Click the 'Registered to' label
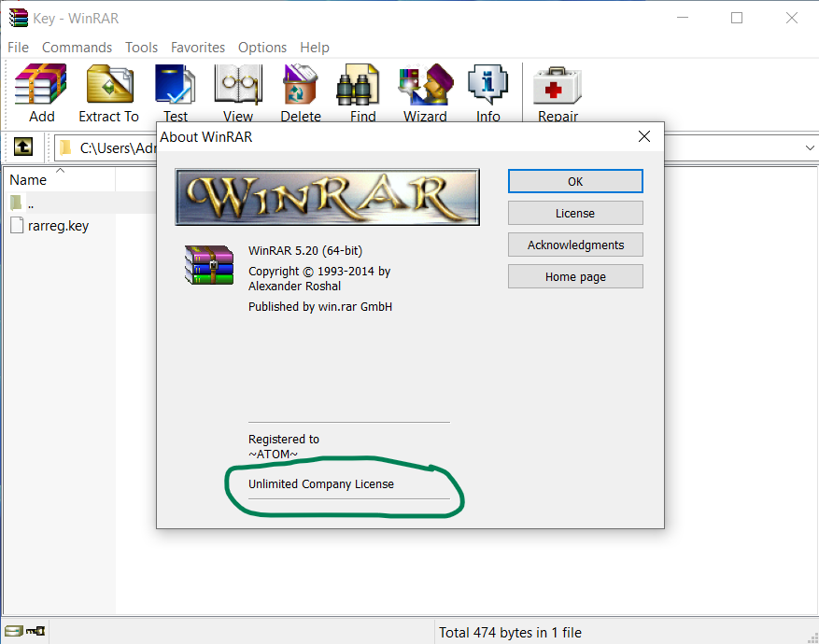This screenshot has width=819, height=644. pos(284,439)
